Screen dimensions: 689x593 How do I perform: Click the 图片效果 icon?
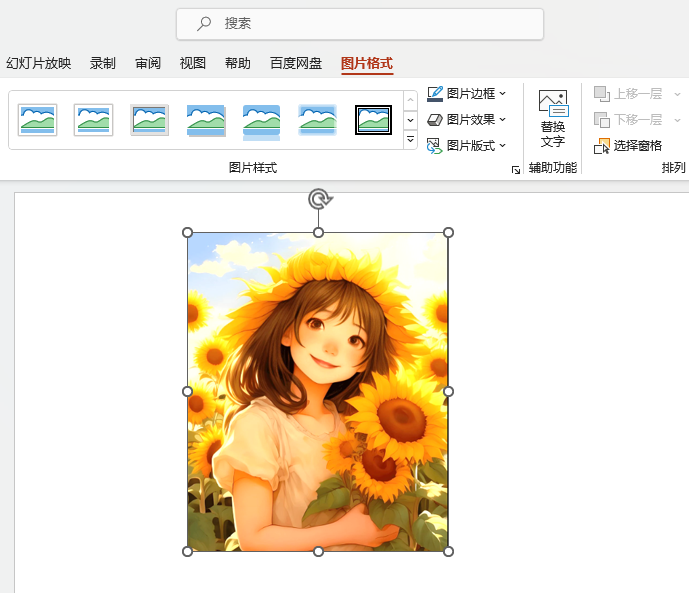[x=435, y=119]
